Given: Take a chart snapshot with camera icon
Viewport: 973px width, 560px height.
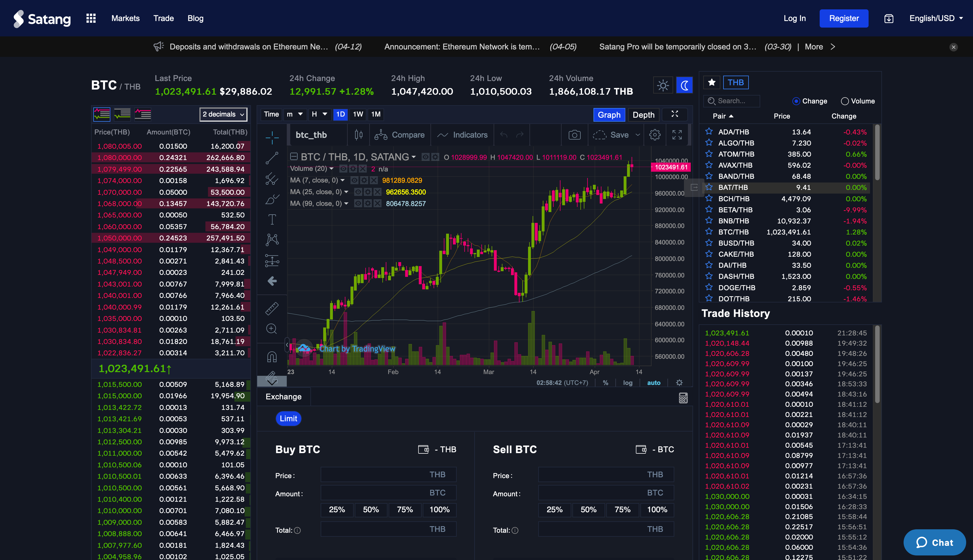Looking at the screenshot, I should 574,135.
